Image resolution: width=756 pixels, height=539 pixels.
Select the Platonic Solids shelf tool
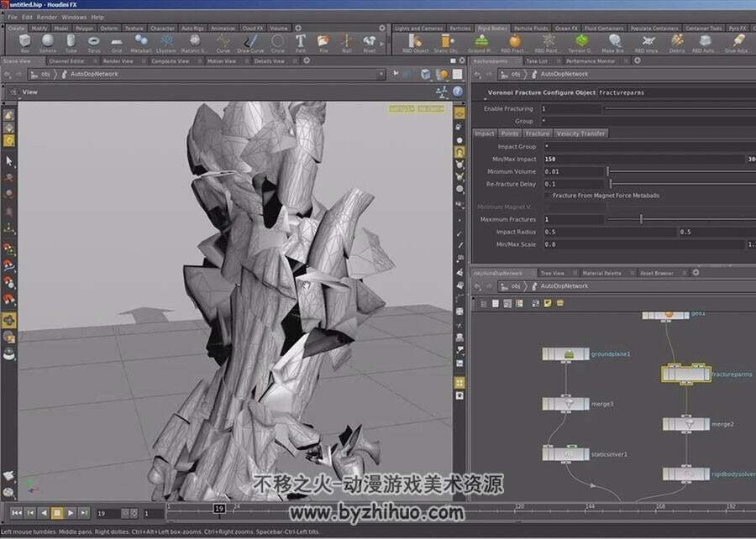coord(194,43)
